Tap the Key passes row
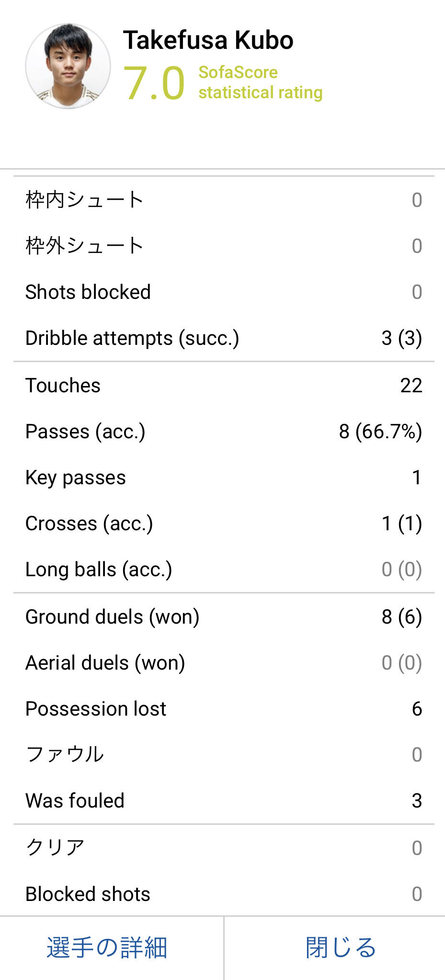Image resolution: width=445 pixels, height=980 pixels. pos(224,477)
